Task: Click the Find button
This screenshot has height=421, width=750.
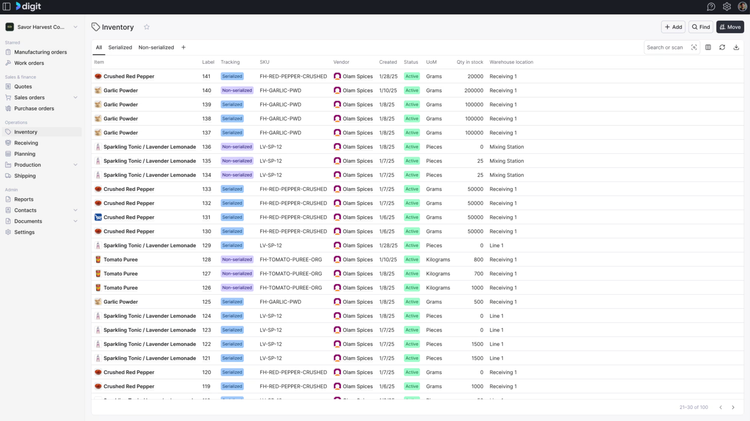Action: (701, 27)
